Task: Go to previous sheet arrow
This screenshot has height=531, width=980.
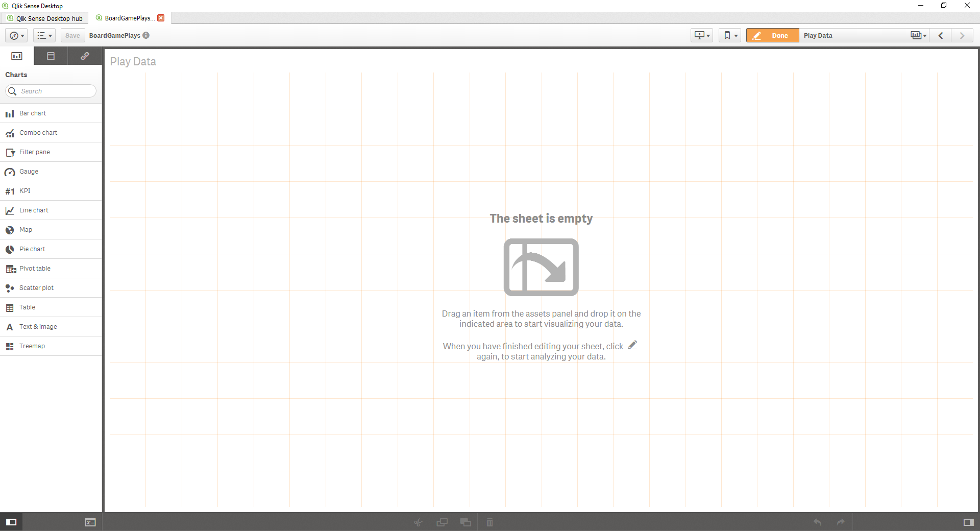Action: pyautogui.click(x=940, y=35)
